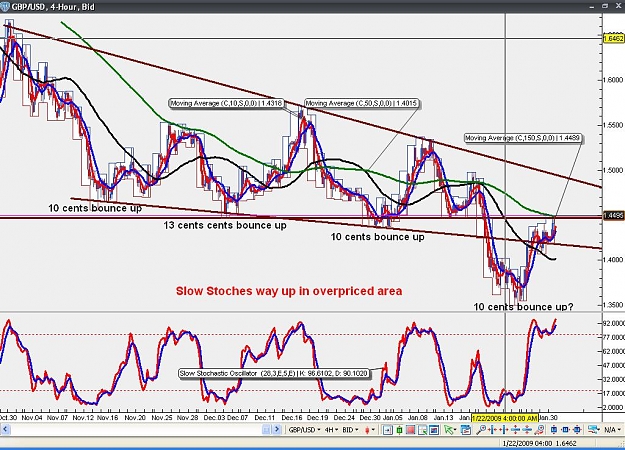Click the Slow Stochastic Oscillator label
The width and height of the screenshot is (625, 450).
tap(274, 373)
